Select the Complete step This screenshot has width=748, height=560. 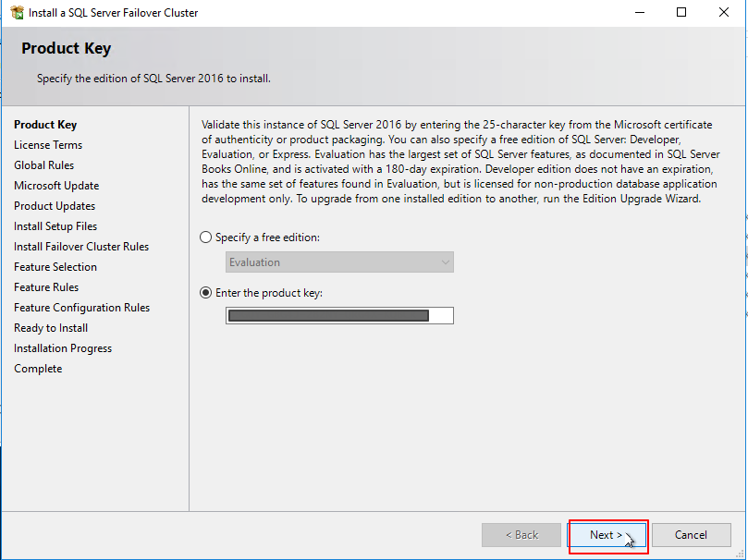tap(38, 368)
